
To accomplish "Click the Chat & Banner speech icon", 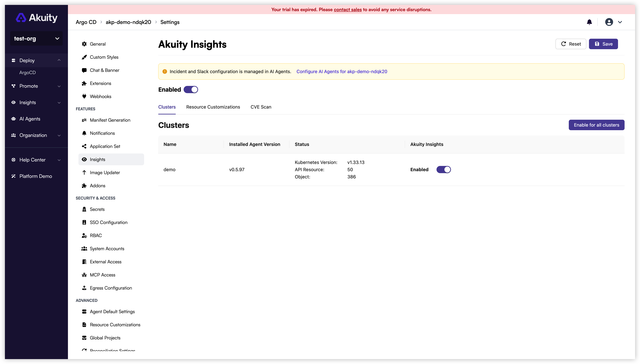I will tap(84, 70).
